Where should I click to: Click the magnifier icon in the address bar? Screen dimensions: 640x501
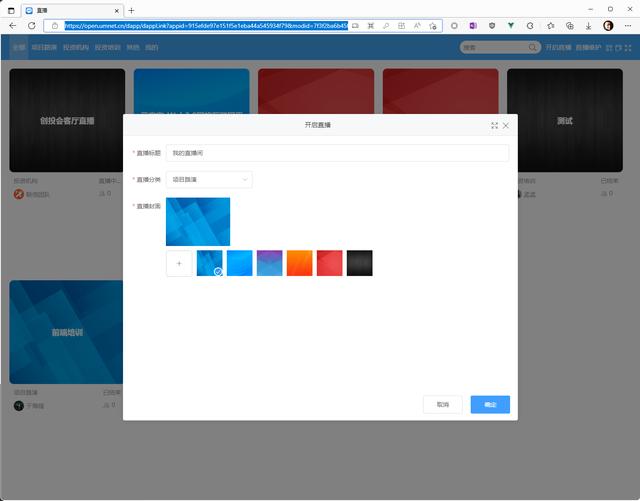(x=386, y=26)
